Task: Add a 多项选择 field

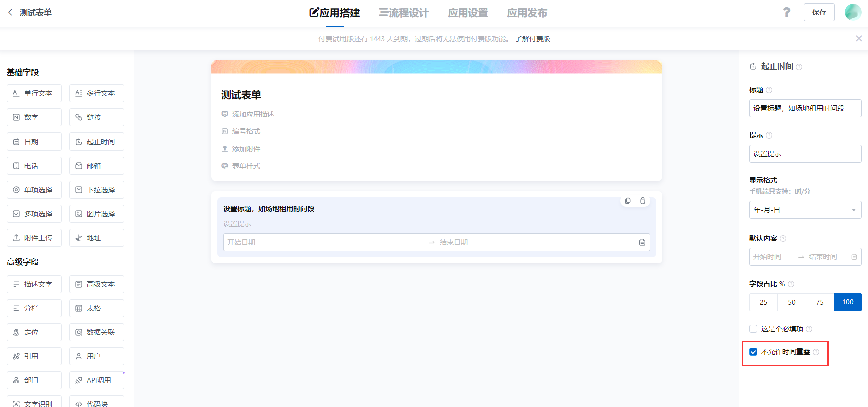Action: click(x=34, y=214)
